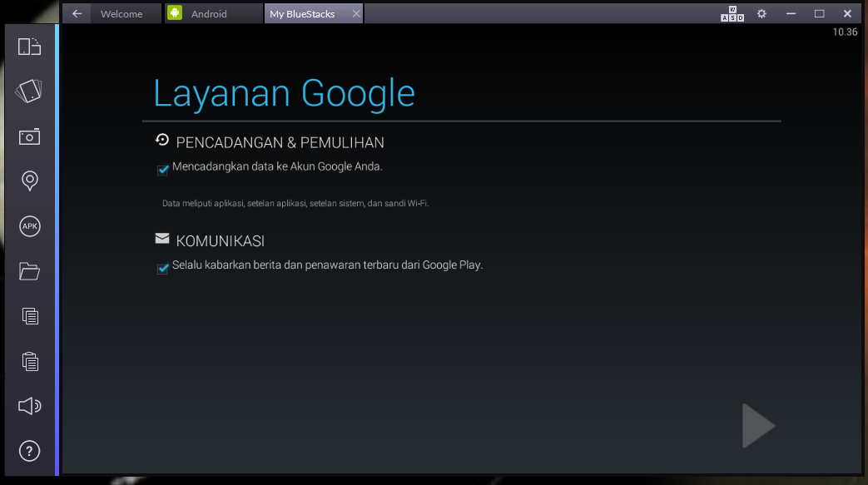
Task: Open the screen rotate/switch icon in sidebar
Action: click(x=29, y=47)
